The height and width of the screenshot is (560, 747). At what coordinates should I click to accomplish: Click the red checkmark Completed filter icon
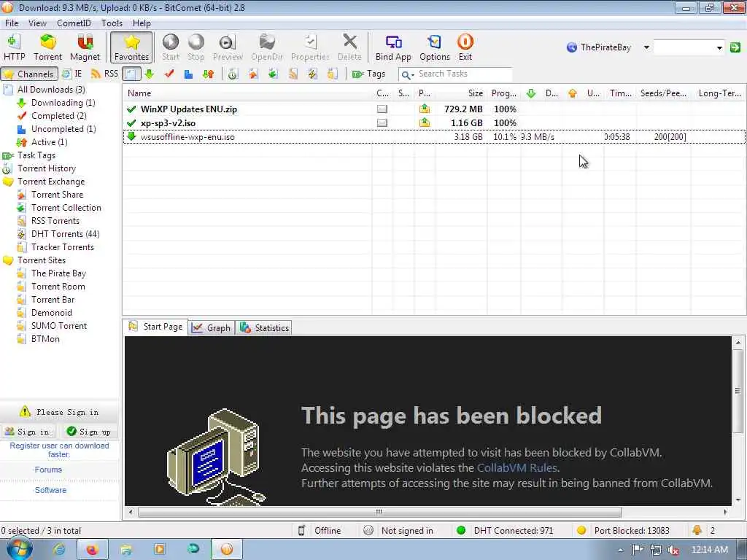[169, 74]
